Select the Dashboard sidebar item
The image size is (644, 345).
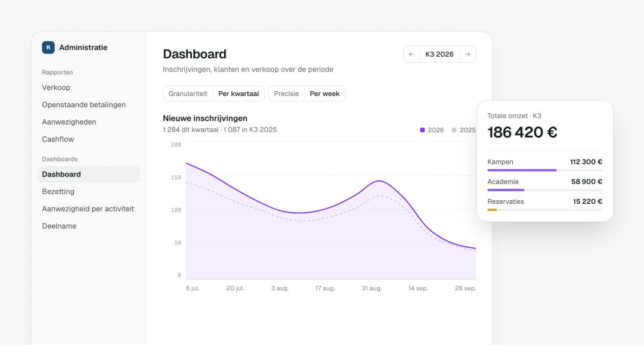click(x=89, y=175)
